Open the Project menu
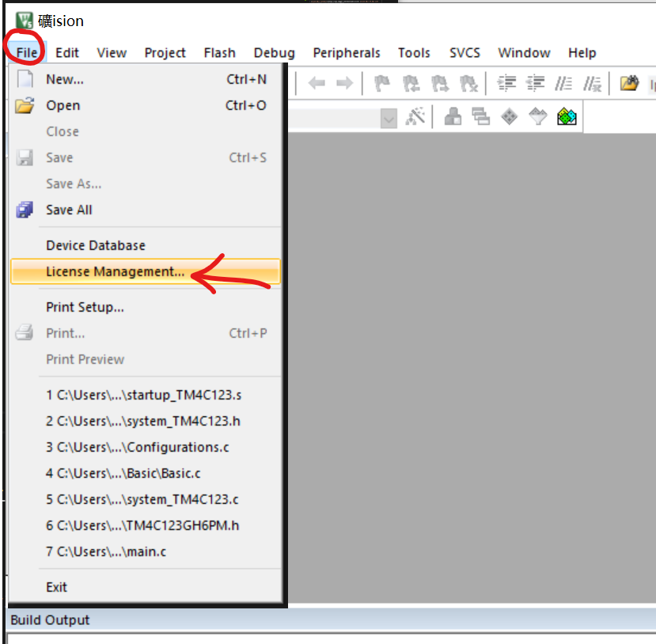The width and height of the screenshot is (656, 644). point(164,53)
